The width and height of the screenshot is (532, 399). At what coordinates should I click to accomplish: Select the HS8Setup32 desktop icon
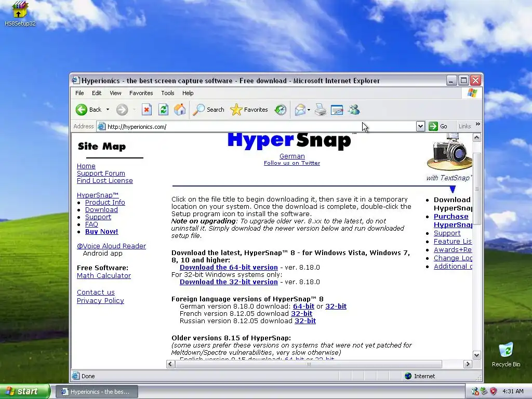[x=20, y=14]
